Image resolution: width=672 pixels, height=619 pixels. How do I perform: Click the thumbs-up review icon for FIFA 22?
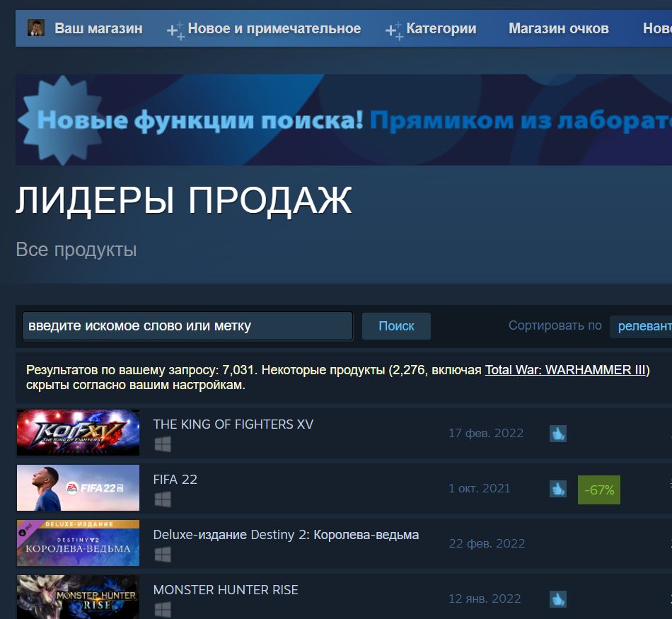(558, 489)
